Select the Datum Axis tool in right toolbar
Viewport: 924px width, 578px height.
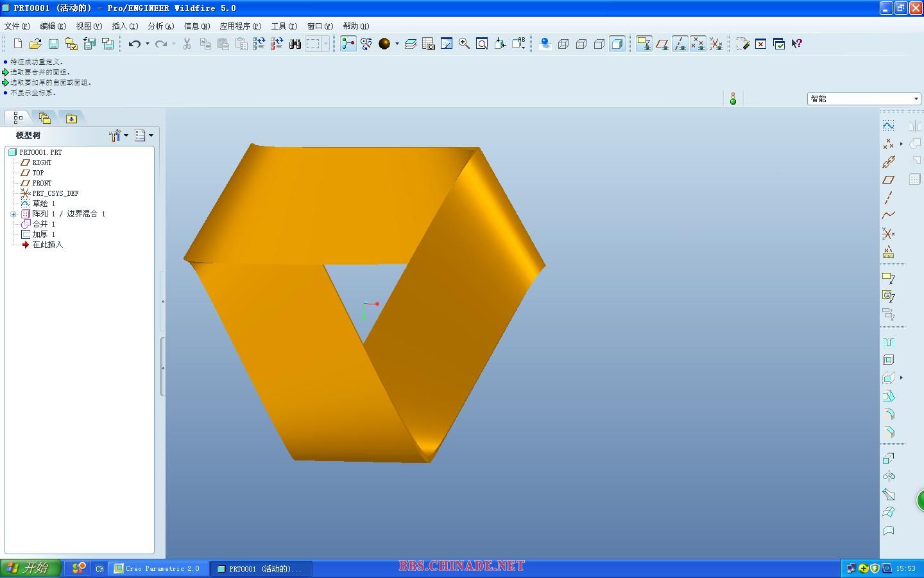pyautogui.click(x=888, y=198)
